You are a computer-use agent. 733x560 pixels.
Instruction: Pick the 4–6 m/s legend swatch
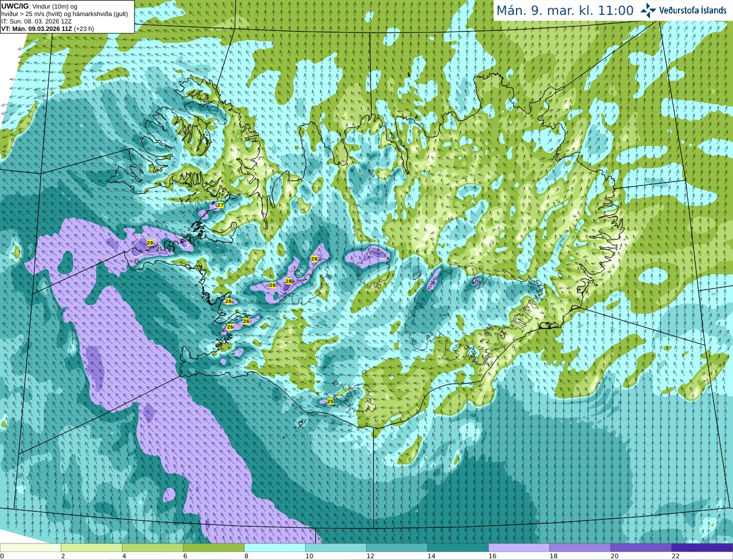[152, 547]
